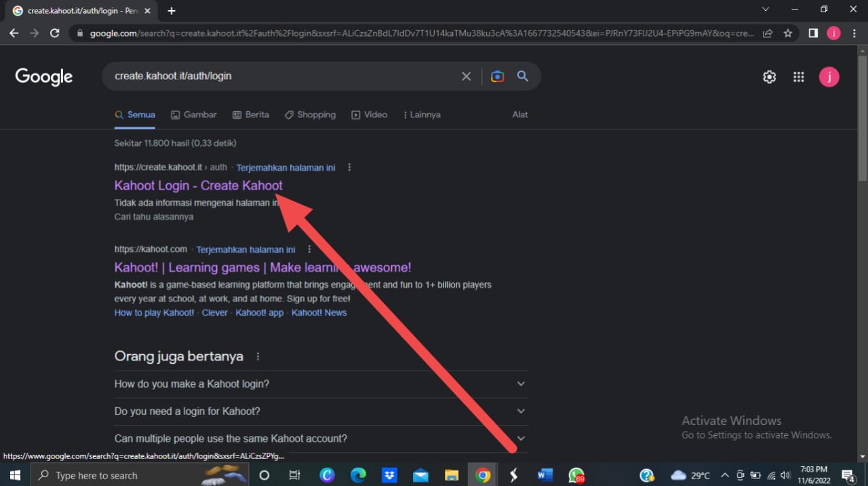The image size is (868, 486).
Task: Open Microsoft Word from the taskbar
Action: click(x=545, y=475)
